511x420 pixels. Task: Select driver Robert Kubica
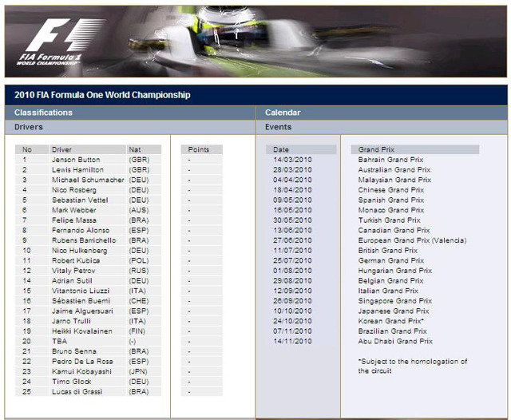[x=76, y=260]
